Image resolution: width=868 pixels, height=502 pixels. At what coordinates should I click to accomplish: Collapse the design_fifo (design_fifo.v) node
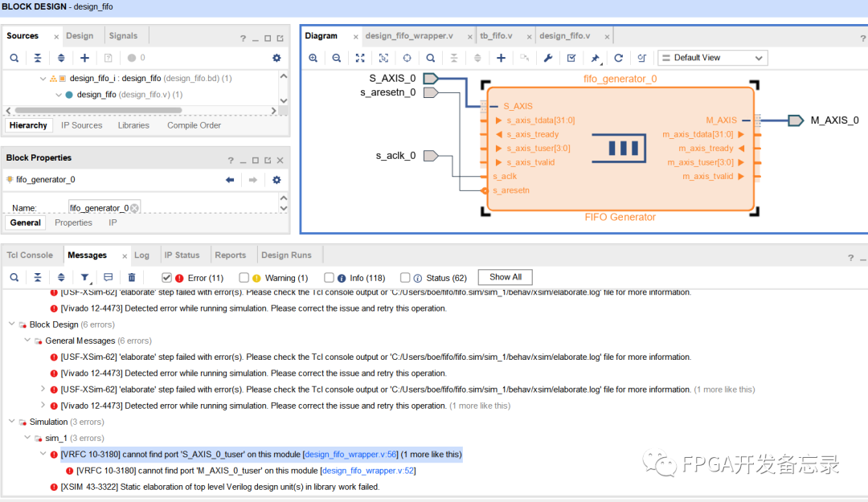click(58, 95)
